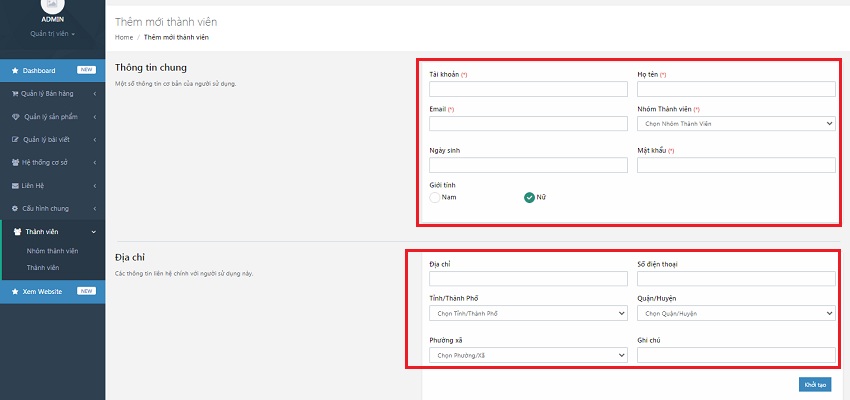Viewport: 850px width, 400px height.
Task: Open the Phường xã dropdown
Action: coord(528,355)
